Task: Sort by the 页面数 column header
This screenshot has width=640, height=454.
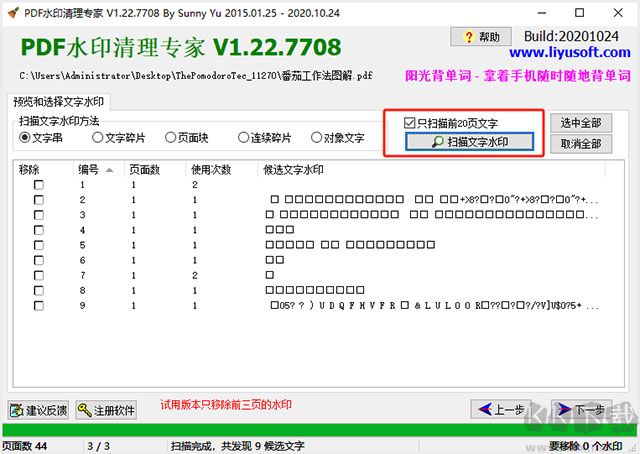Action: 155,170
